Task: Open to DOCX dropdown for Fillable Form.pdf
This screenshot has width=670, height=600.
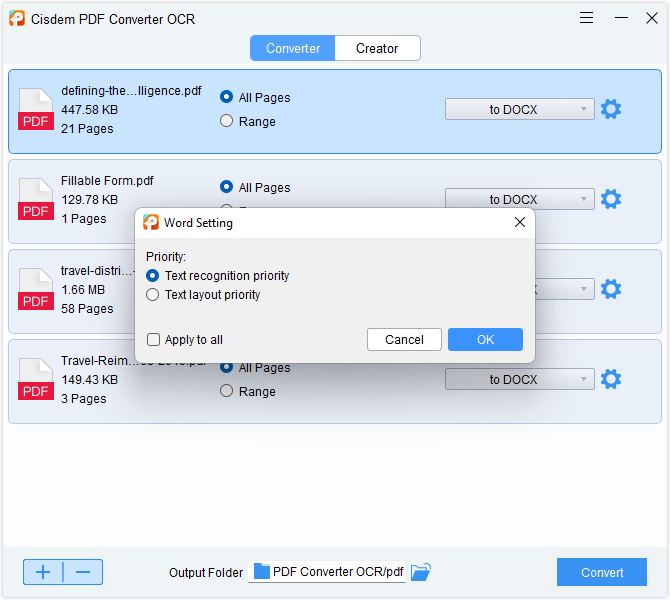Action: click(520, 199)
